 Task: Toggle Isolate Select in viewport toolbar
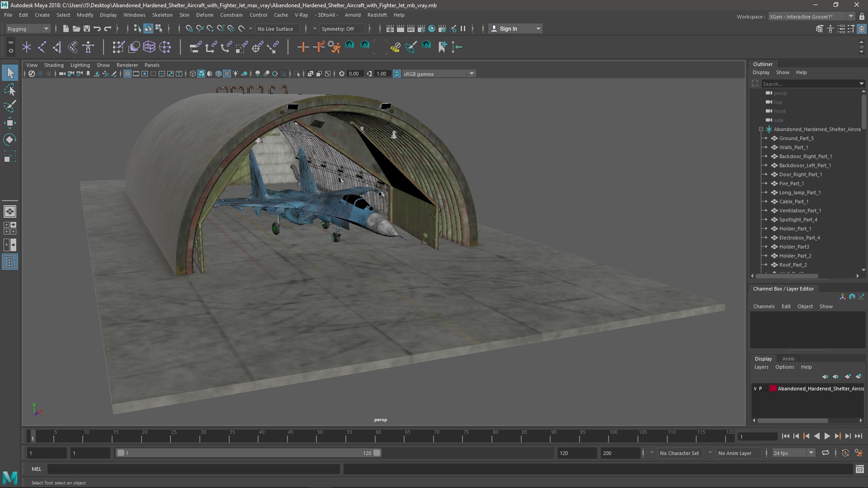tap(297, 74)
